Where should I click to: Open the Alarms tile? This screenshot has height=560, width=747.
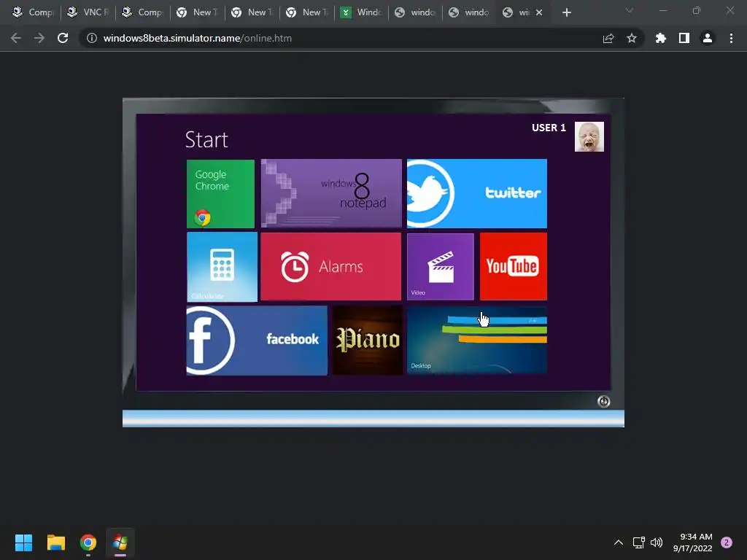330,267
